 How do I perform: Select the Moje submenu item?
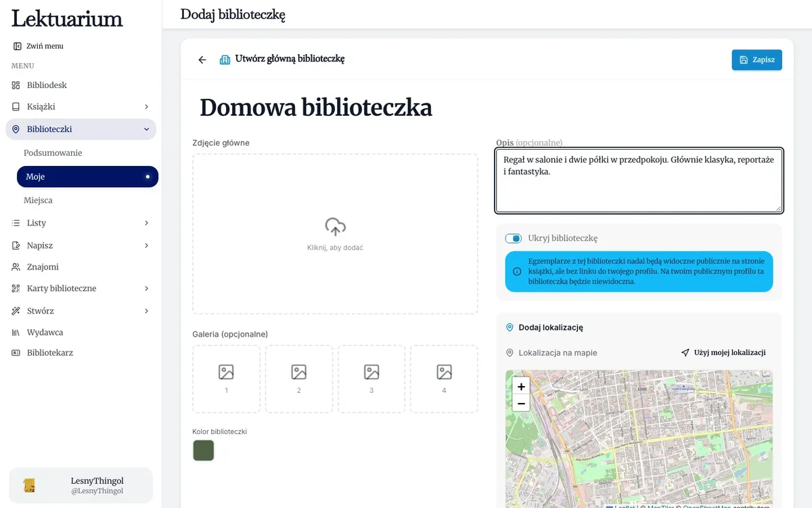pos(87,177)
